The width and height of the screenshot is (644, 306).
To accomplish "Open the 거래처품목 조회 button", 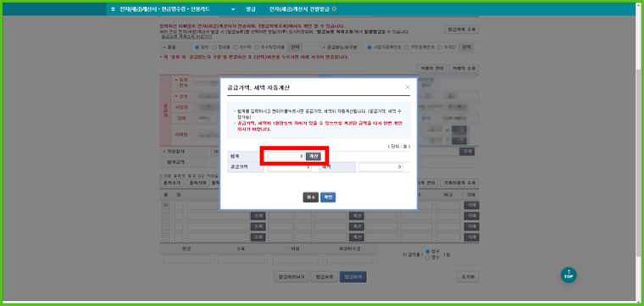I will (x=459, y=183).
